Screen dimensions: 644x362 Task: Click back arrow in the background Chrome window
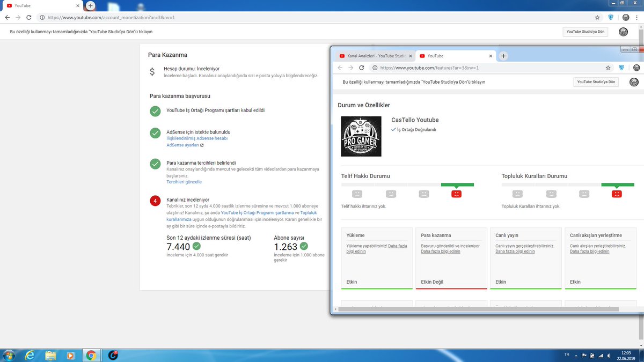[8, 18]
